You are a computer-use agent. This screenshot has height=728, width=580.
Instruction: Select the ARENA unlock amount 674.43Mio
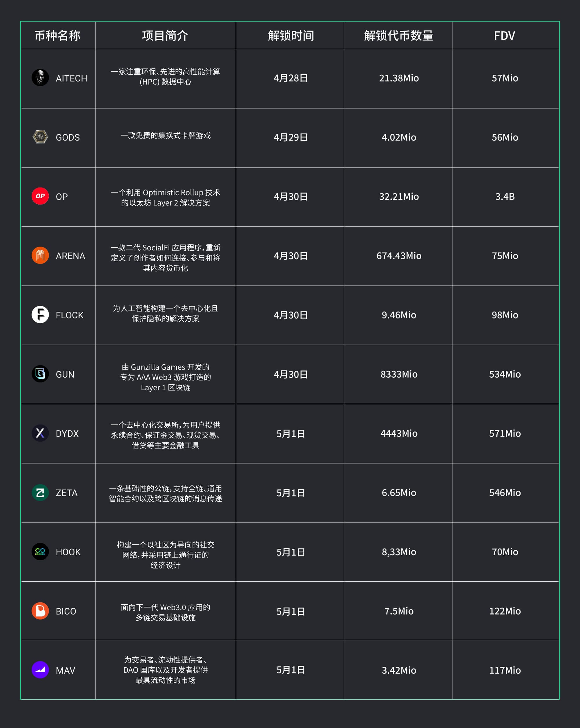coord(399,256)
